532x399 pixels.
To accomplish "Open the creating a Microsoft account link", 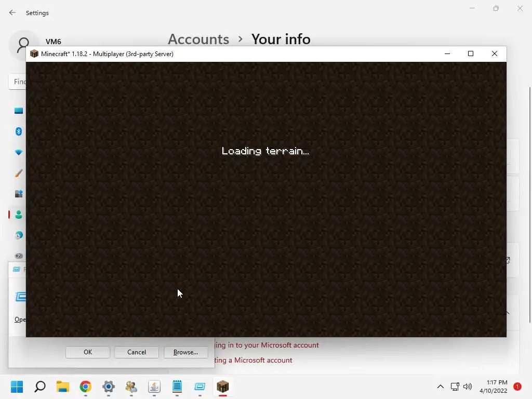I will tap(254, 360).
